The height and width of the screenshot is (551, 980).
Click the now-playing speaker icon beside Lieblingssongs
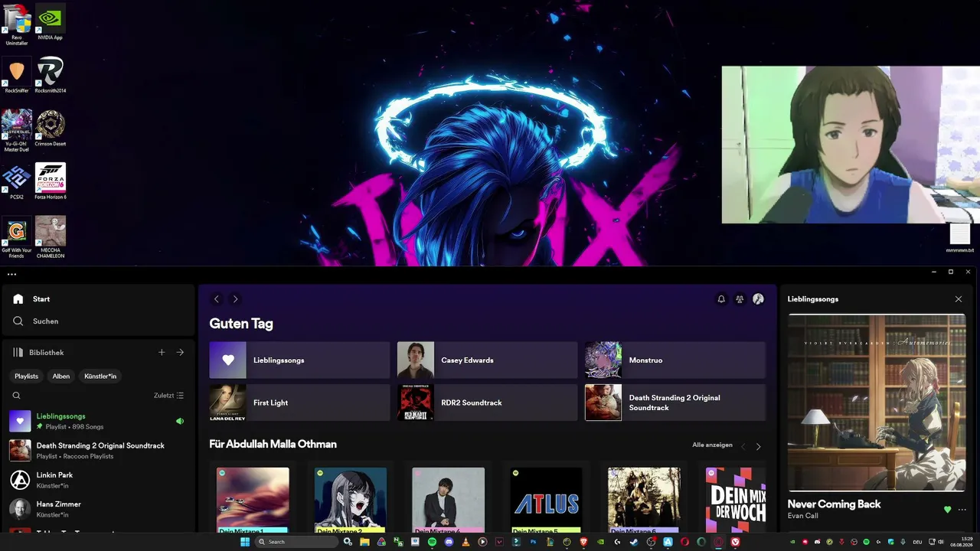pyautogui.click(x=180, y=421)
